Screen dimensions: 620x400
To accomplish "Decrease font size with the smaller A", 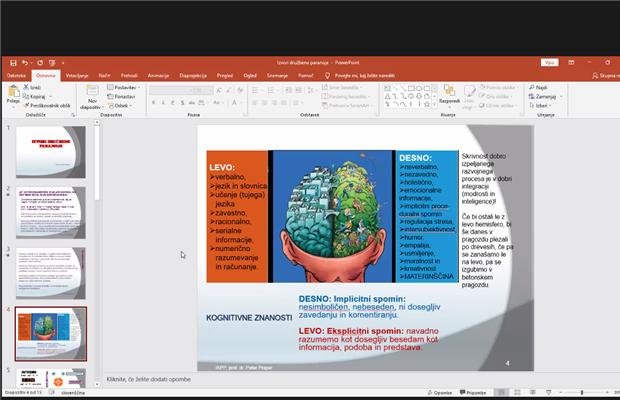I will (228, 91).
